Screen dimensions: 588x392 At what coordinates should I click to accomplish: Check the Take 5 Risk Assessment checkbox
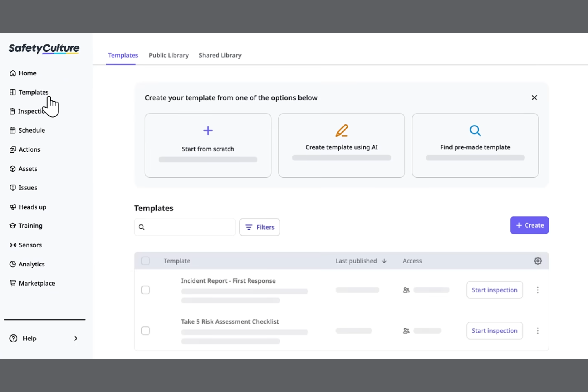pyautogui.click(x=145, y=330)
